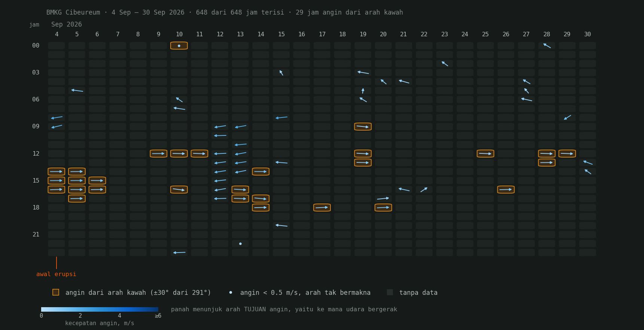Image resolution: width=644 pixels, height=330 pixels.
Task: Select the boxed arrow on day 25 at hour 12
Action: click(x=485, y=153)
